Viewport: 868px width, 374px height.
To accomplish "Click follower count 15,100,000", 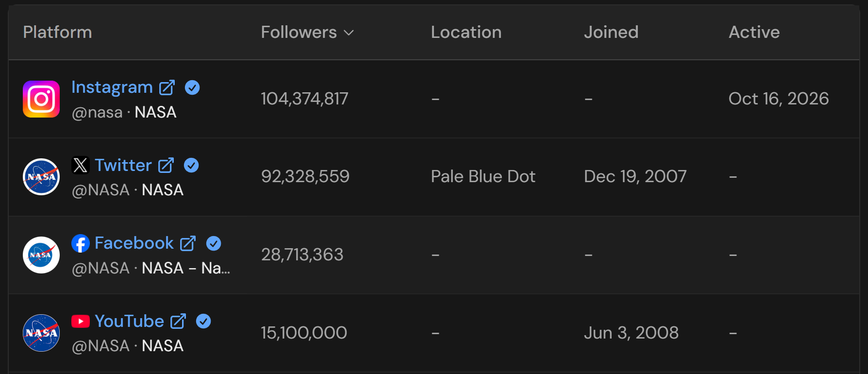I will [x=304, y=333].
